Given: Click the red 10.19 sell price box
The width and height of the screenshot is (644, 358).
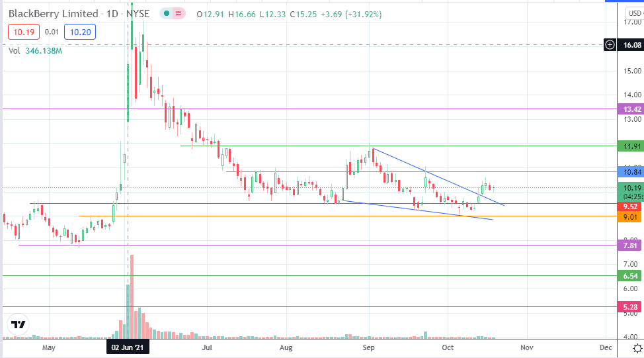Looking at the screenshot, I should [24, 32].
